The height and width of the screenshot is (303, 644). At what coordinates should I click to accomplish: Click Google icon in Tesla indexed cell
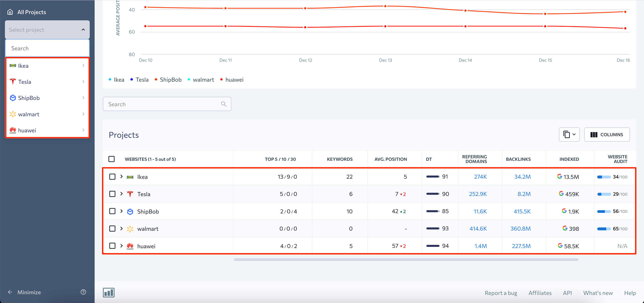coord(561,193)
